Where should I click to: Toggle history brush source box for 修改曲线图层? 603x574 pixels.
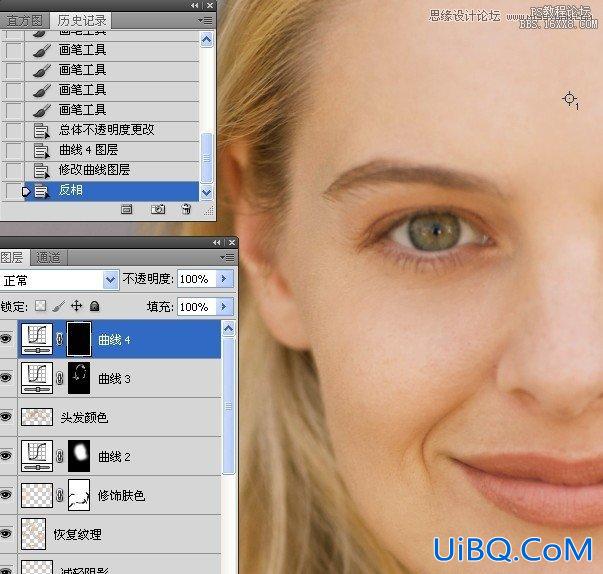(x=14, y=170)
